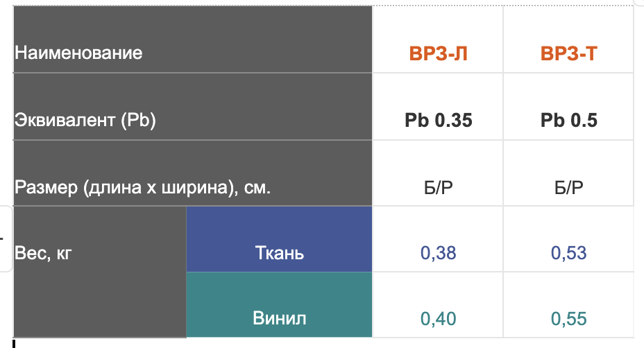Select Б/Р cell under ВРЗ-Т
The height and width of the screenshot is (348, 644).
click(x=568, y=188)
